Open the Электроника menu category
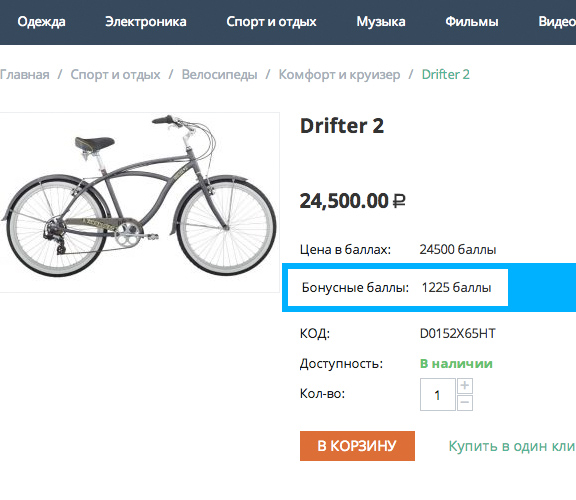576x500 pixels. tap(146, 22)
